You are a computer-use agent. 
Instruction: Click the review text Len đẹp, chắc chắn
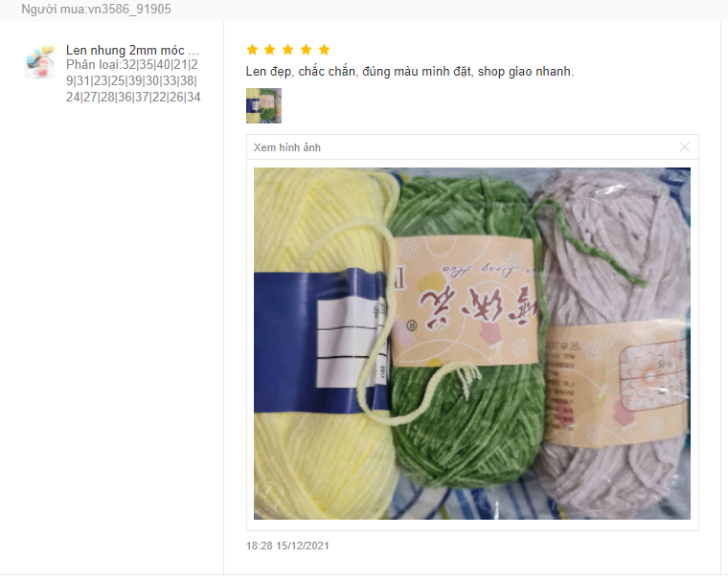click(x=410, y=72)
